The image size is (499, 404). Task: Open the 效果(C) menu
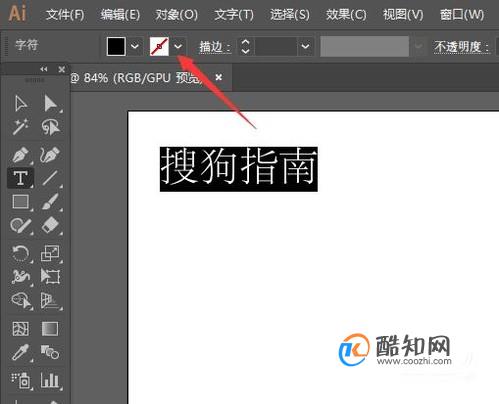pyautogui.click(x=346, y=15)
